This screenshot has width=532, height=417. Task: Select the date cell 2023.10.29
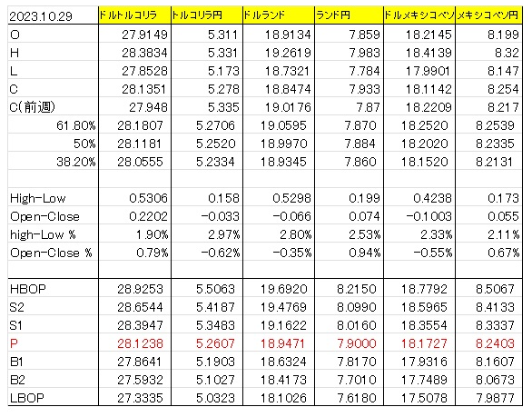pyautogui.click(x=54, y=16)
